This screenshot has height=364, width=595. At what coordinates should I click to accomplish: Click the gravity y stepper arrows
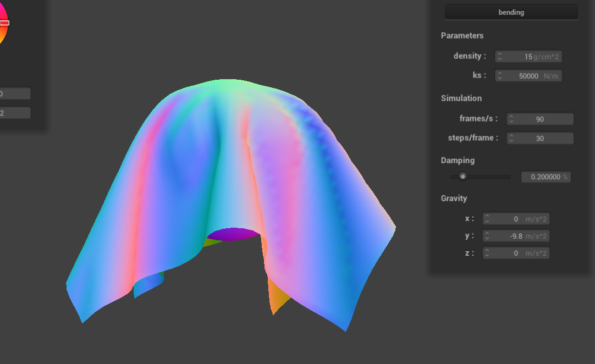487,236
